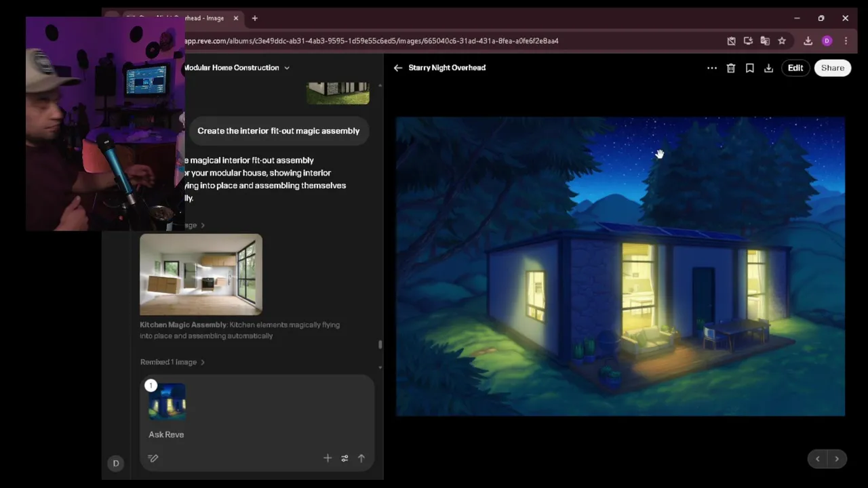The image size is (868, 488).
Task: Click the Starry Night Overhead main image
Action: click(620, 266)
